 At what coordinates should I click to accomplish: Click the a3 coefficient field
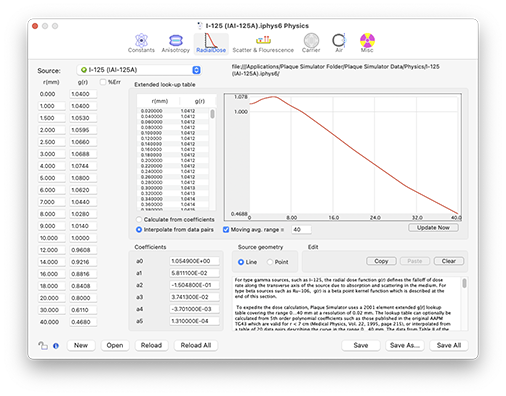tap(194, 297)
